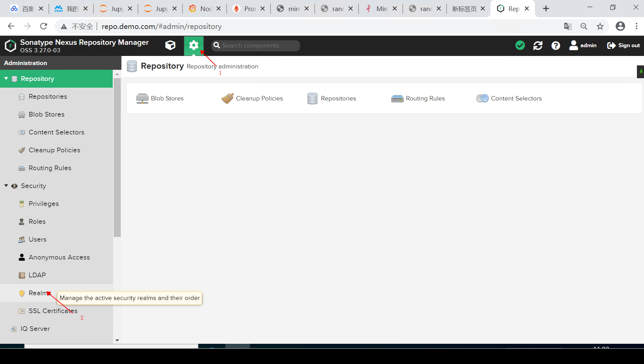The width and height of the screenshot is (644, 364).
Task: Click the sidebar scroll-down arrow
Action: (117, 340)
